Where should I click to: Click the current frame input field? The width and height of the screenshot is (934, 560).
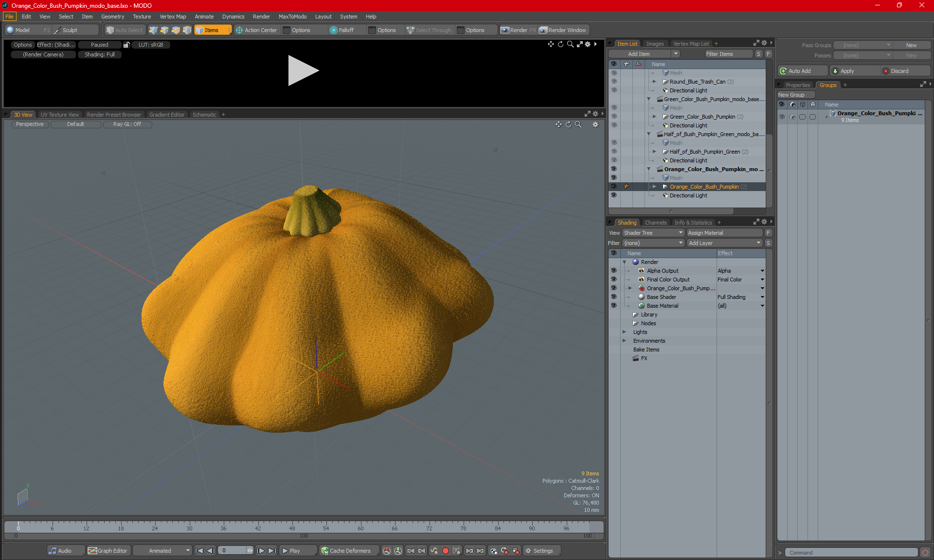233,551
